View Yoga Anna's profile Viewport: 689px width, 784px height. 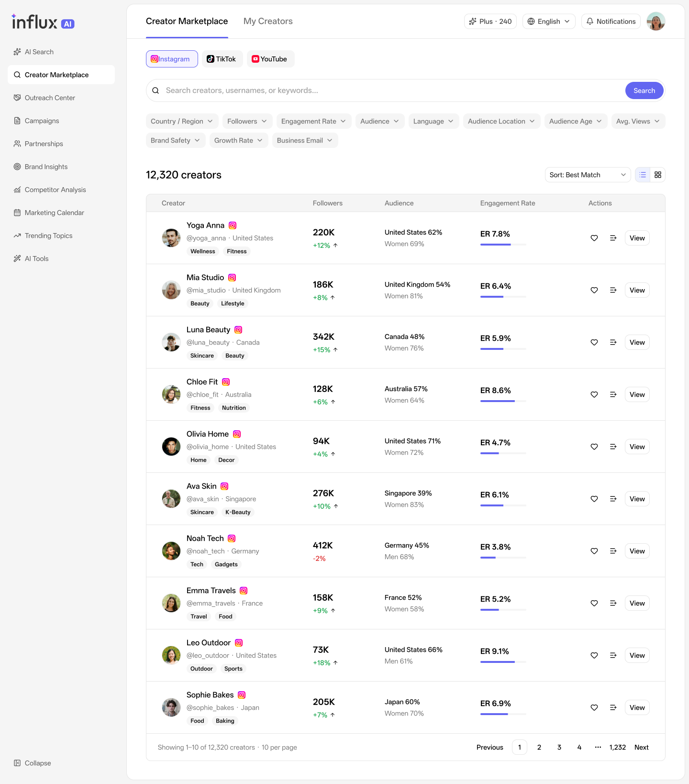point(637,238)
